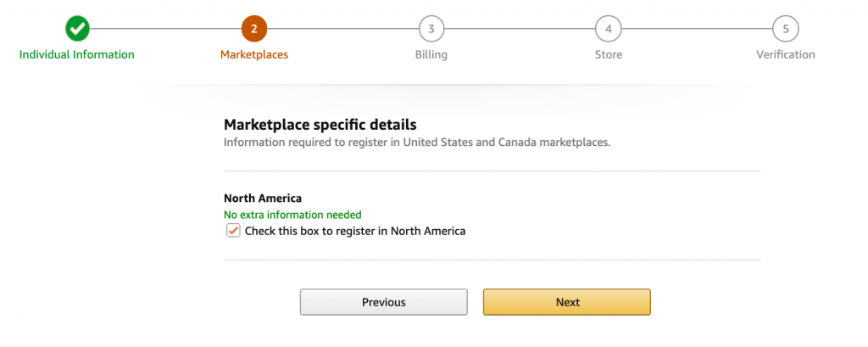Click the Marketplace specific details heading
The image size is (868, 347).
tap(320, 125)
